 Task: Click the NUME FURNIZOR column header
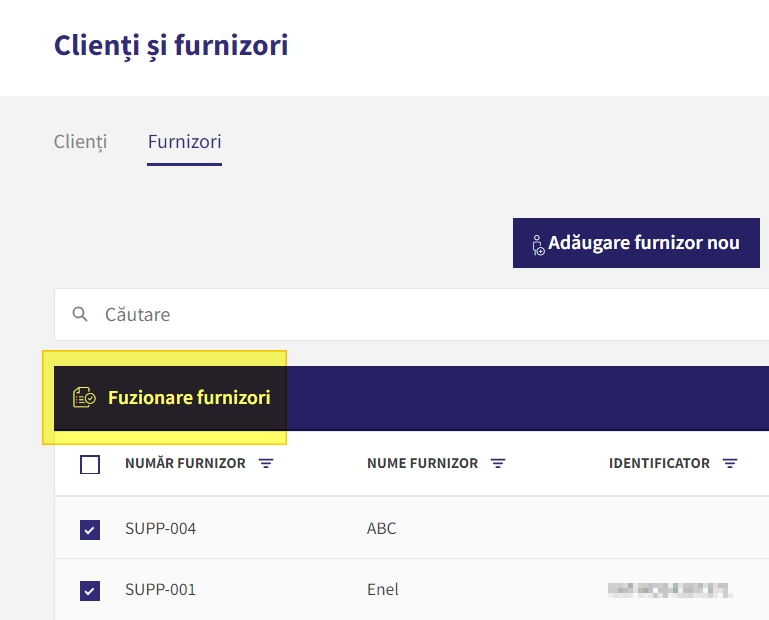pyautogui.click(x=422, y=463)
